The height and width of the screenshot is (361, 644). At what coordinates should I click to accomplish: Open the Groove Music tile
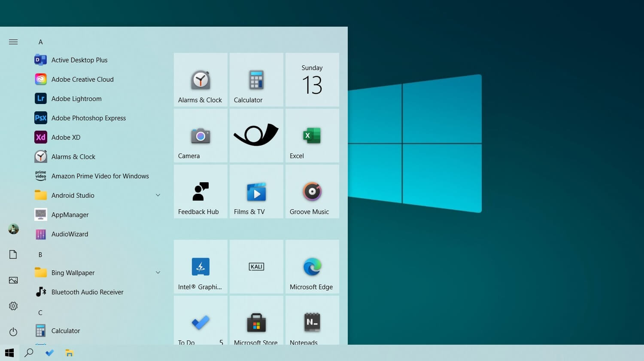click(x=312, y=191)
